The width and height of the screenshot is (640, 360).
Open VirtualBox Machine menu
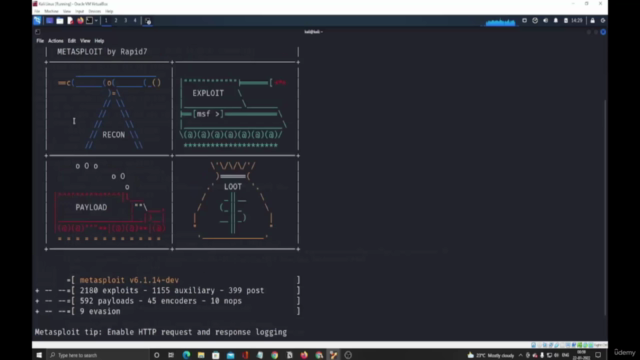(51, 11)
